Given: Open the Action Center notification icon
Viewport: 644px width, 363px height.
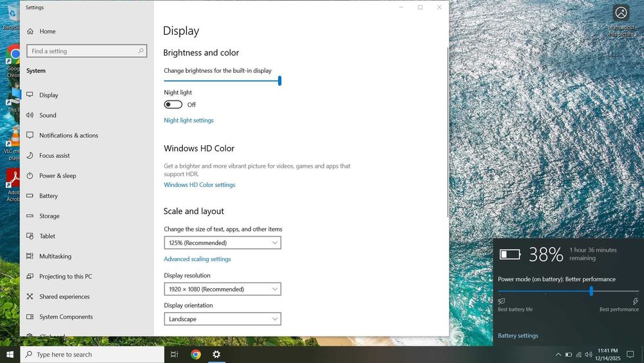Looking at the screenshot, I should click(630, 355).
